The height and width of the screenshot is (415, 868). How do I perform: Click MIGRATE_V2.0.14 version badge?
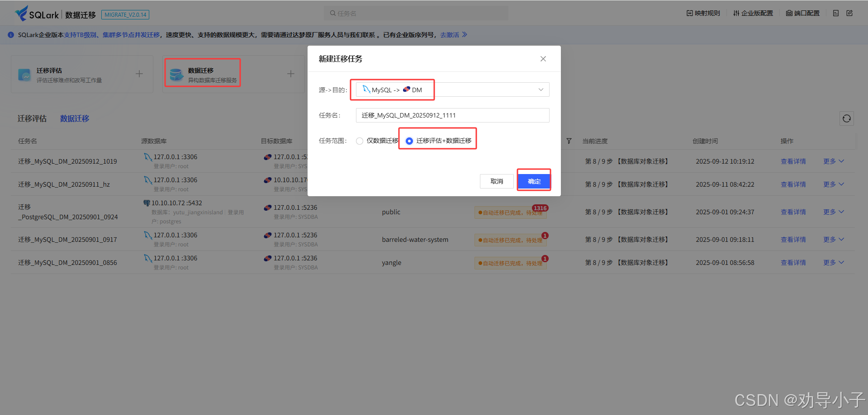coord(125,15)
